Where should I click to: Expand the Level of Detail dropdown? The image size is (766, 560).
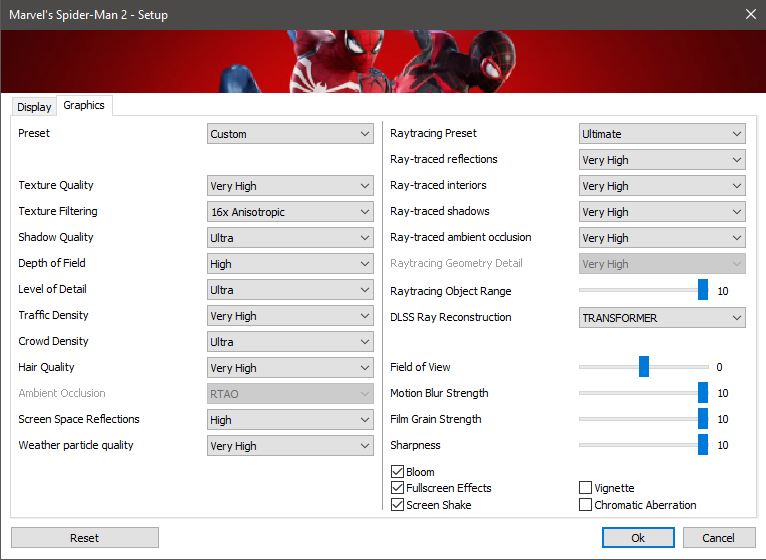pos(290,290)
